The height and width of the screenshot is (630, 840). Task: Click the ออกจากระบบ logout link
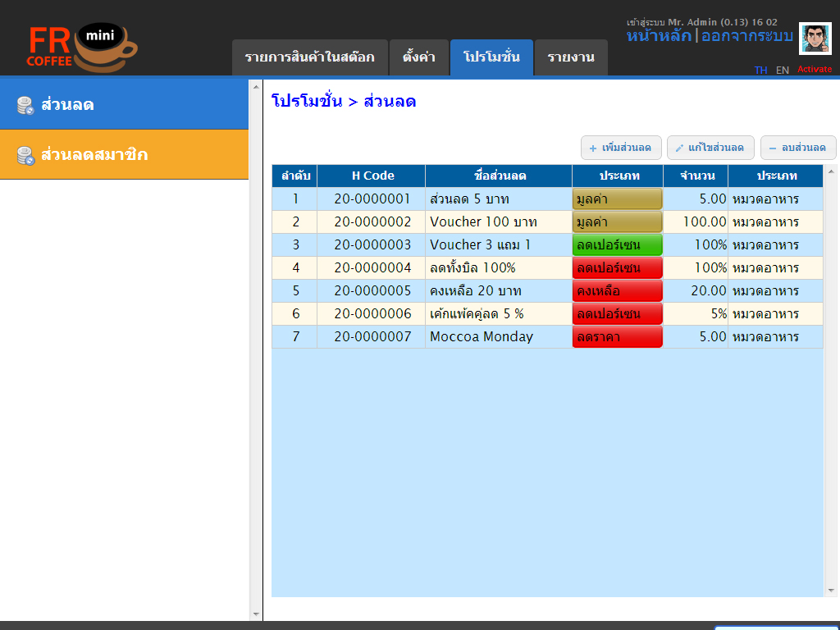click(746, 36)
